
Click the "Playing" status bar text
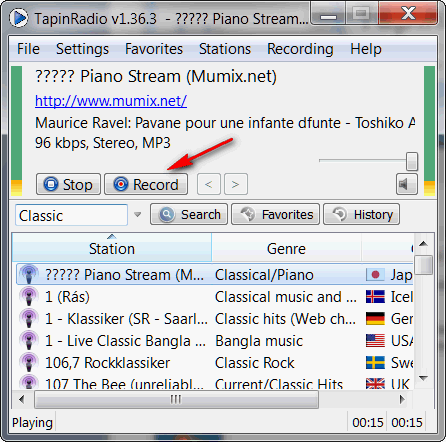[x=32, y=423]
